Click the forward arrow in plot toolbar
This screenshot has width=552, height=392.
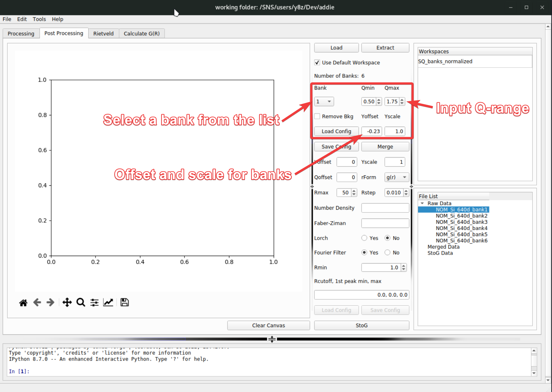click(x=50, y=303)
